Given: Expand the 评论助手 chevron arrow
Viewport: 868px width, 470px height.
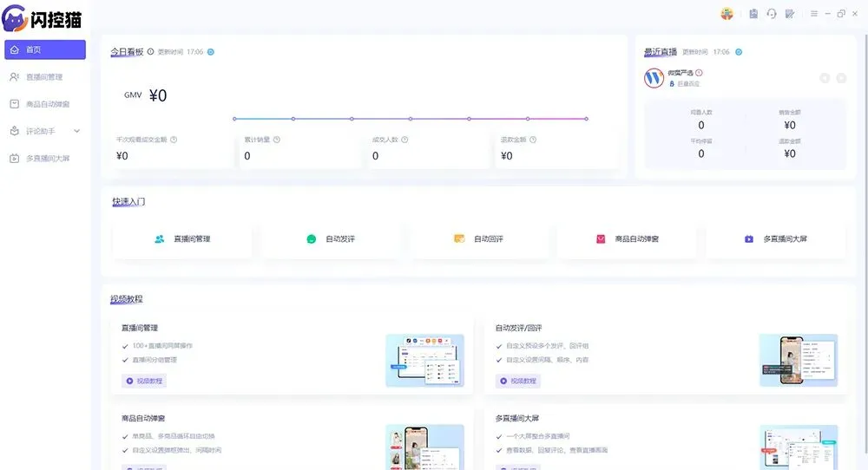Looking at the screenshot, I should pyautogui.click(x=77, y=131).
